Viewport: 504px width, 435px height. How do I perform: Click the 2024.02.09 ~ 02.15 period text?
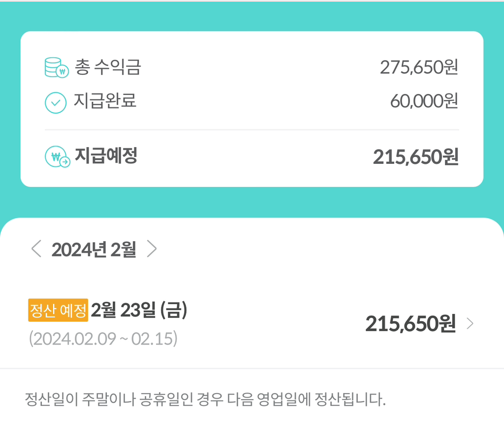103,339
